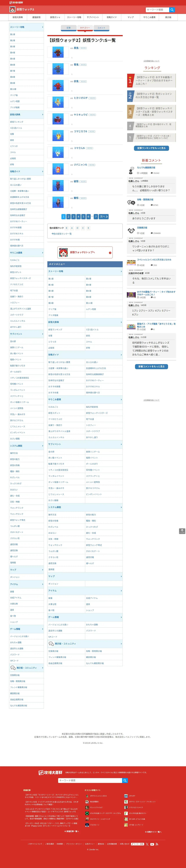186x868 pixels.
Task: Click the 妖怪ウォッチ2トップへ button
Action: pos(85,252)
